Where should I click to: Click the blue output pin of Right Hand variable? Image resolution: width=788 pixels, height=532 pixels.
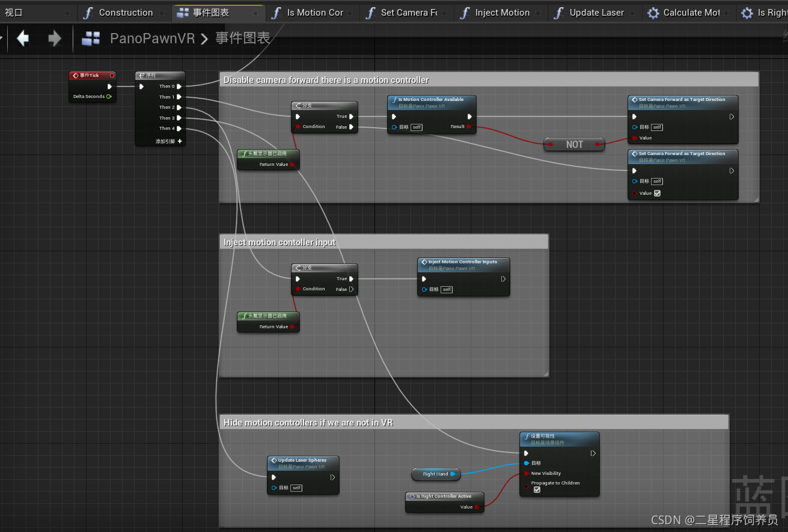point(453,474)
